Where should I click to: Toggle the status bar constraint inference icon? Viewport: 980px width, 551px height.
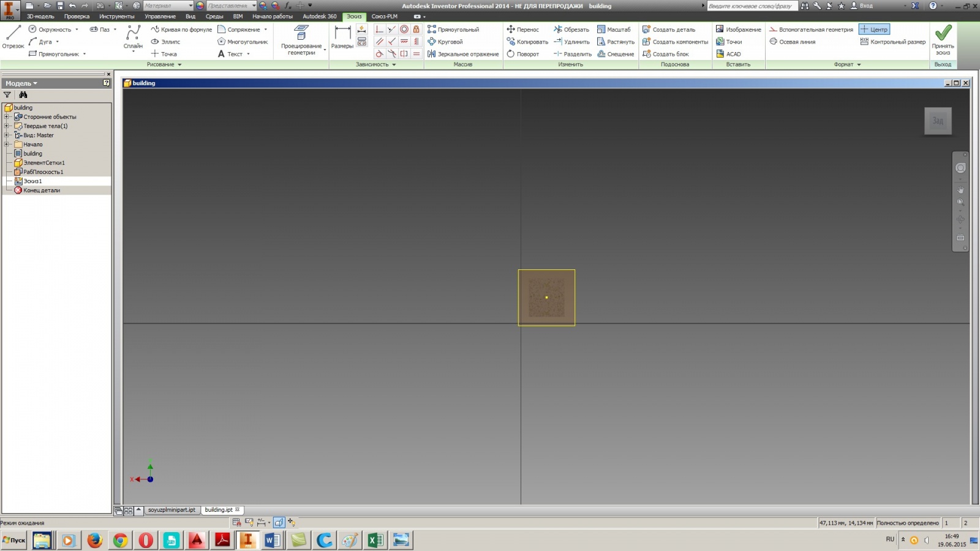tap(249, 522)
